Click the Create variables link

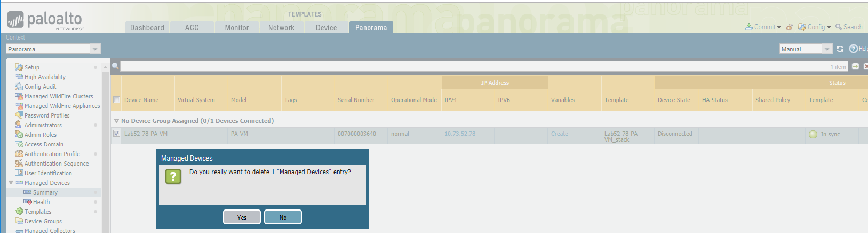click(560, 134)
